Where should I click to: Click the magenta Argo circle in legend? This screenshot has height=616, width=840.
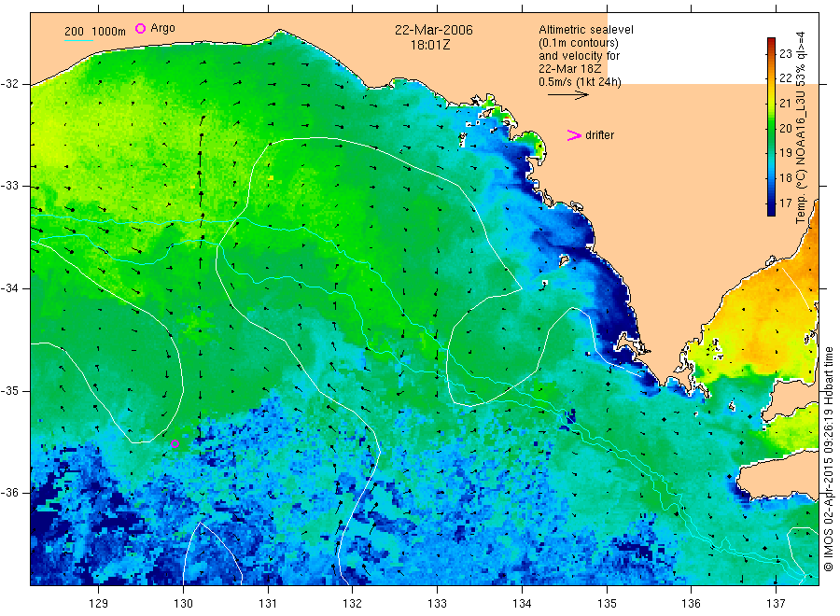(x=140, y=28)
